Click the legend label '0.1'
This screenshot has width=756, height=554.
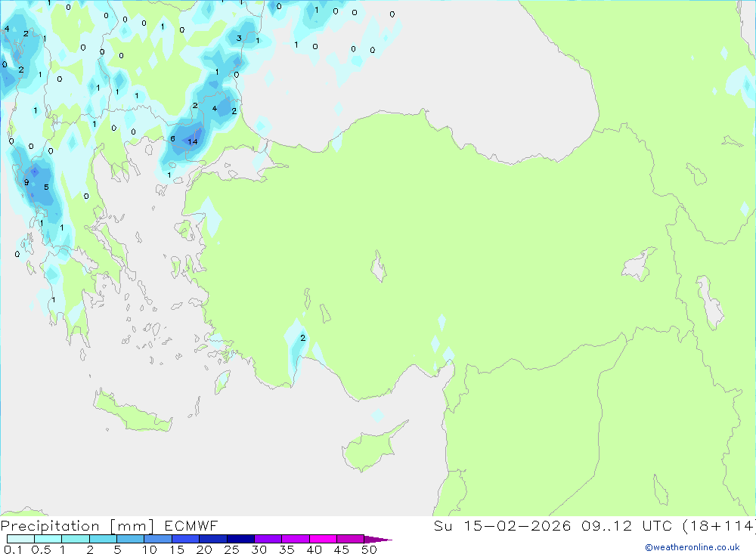[x=13, y=549]
